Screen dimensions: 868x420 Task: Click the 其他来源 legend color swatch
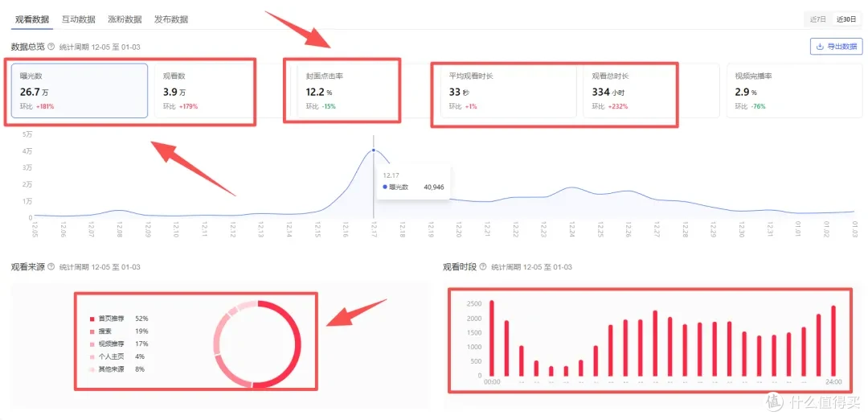point(92,369)
